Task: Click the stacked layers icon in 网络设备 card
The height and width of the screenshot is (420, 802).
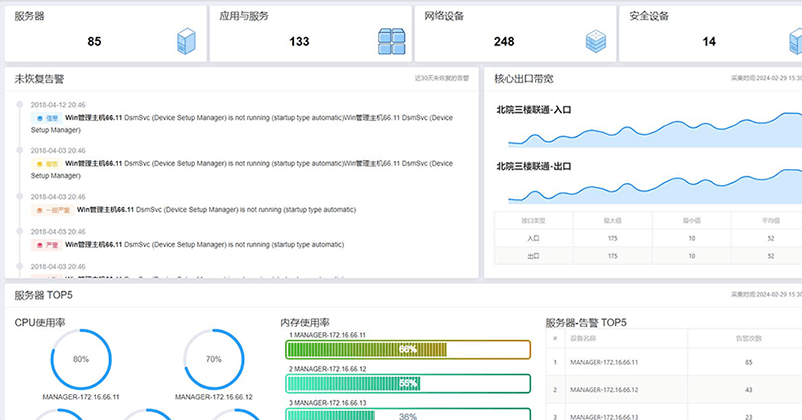Action: point(596,41)
